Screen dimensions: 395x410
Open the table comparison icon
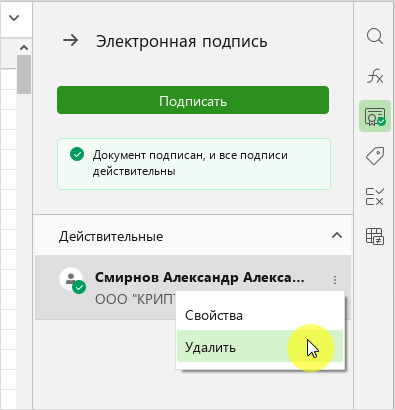click(375, 236)
